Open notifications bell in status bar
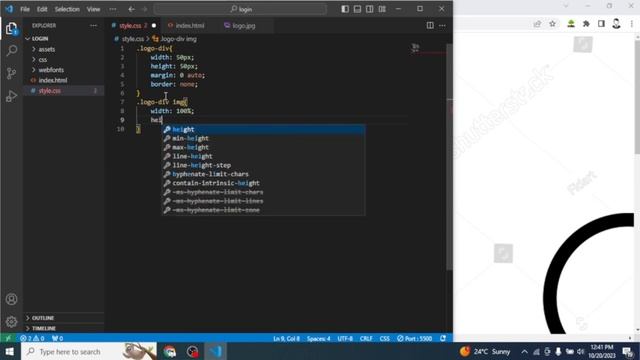Viewport: 640px width, 360px height. 443,338
